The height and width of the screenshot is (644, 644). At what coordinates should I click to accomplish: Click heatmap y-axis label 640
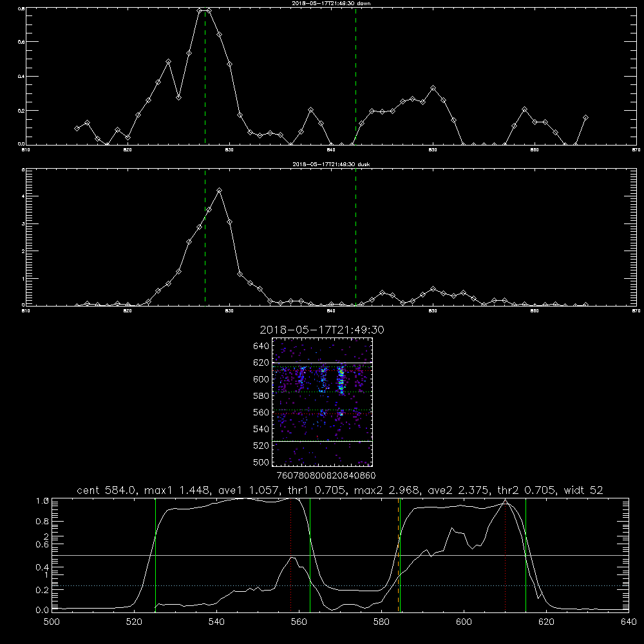tap(261, 346)
